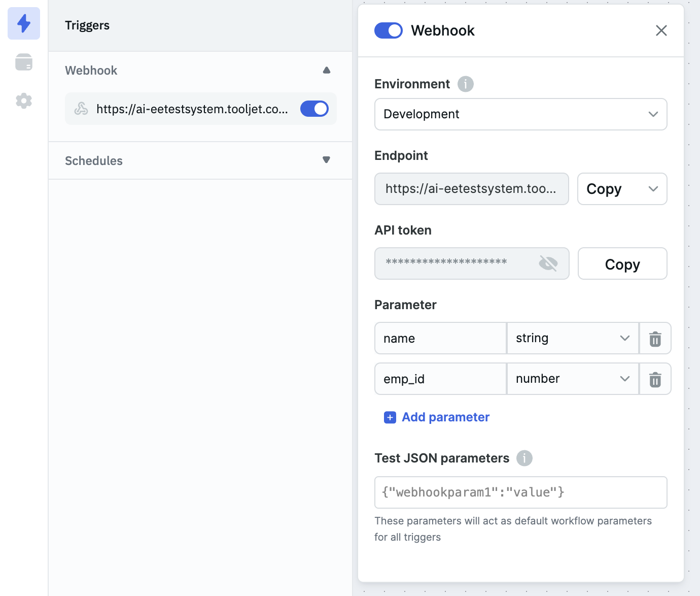The width and height of the screenshot is (700, 596).
Task: Close the Webhook configuration panel
Action: click(661, 30)
